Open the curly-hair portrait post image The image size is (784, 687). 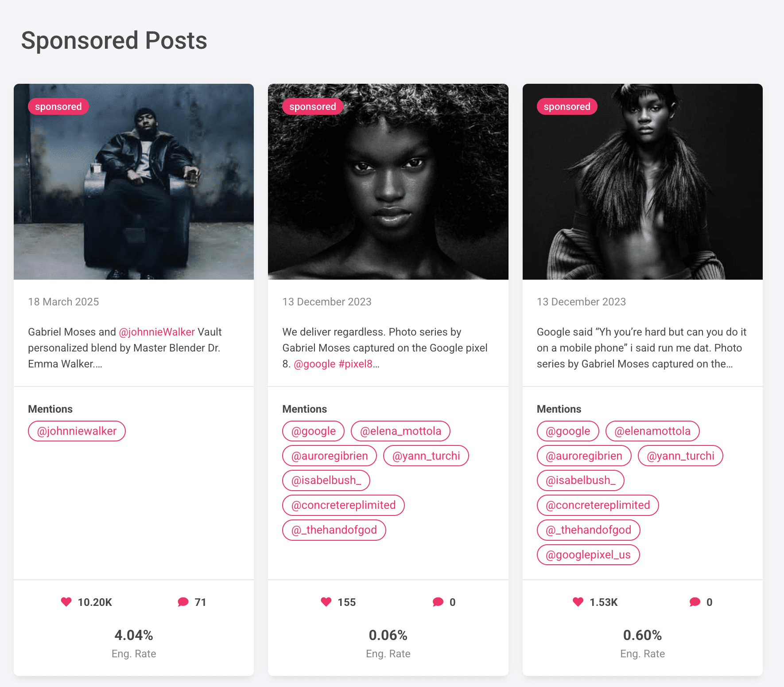pos(388,182)
